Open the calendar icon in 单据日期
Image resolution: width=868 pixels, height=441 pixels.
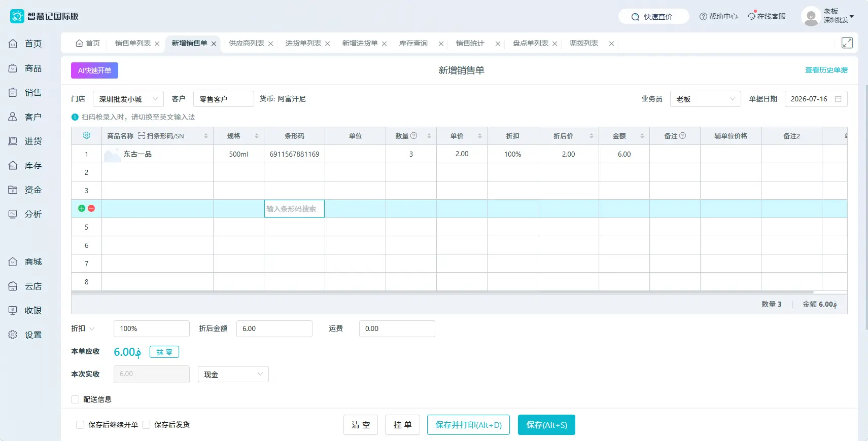838,99
